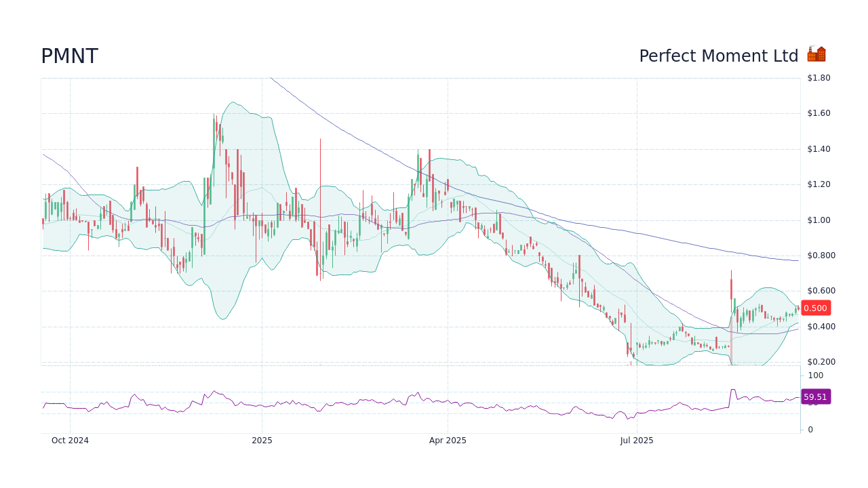This screenshot has width=868, height=488.
Task: Toggle the Perfect Moment Ltd company name
Action: pos(719,56)
